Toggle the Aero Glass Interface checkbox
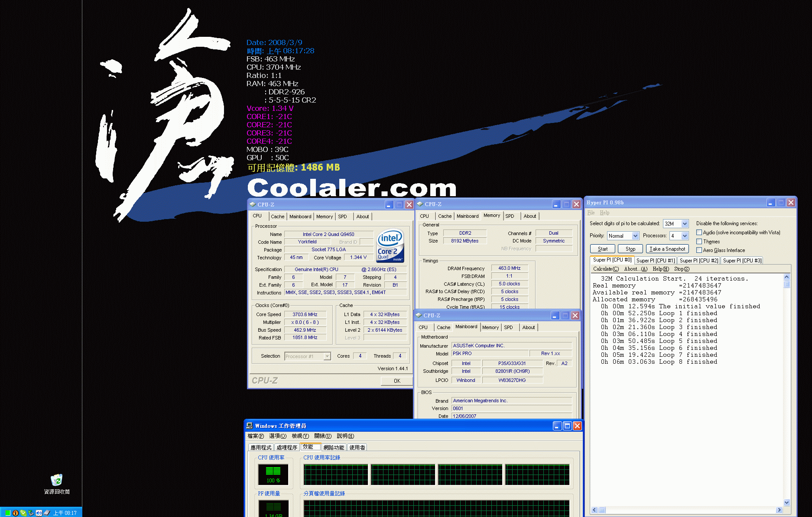Viewport: 812px width, 517px height. pos(699,250)
